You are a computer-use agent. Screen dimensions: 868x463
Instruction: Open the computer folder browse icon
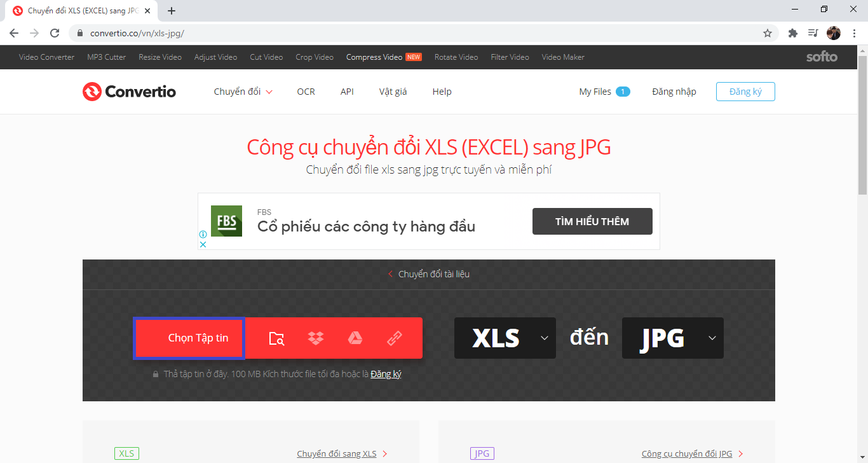[276, 338]
